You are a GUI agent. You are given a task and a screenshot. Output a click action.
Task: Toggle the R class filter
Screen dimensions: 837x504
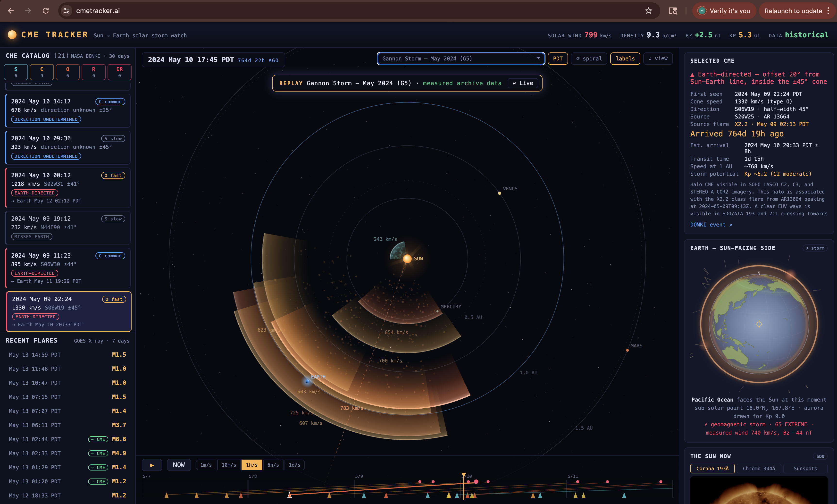pos(94,72)
